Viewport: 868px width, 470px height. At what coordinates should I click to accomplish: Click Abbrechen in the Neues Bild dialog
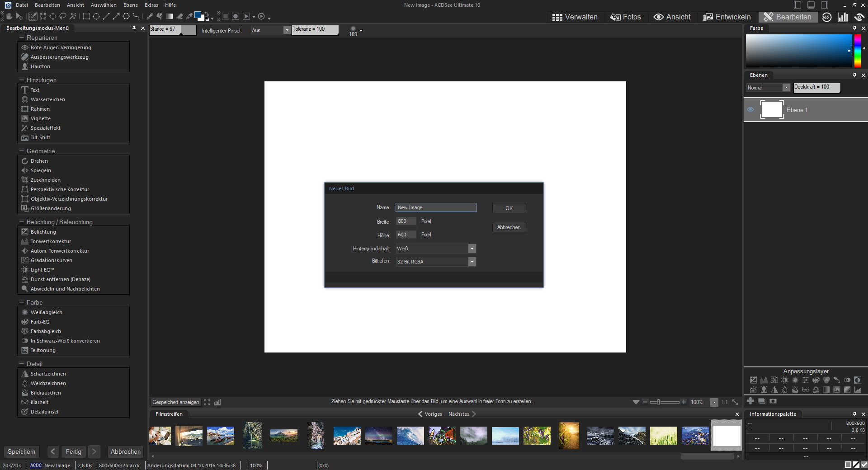click(509, 227)
